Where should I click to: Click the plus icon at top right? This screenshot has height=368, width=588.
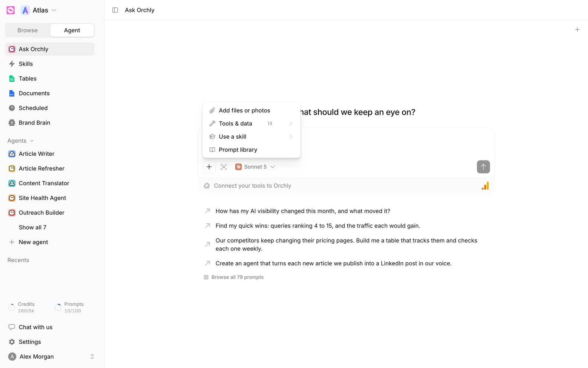tap(577, 29)
